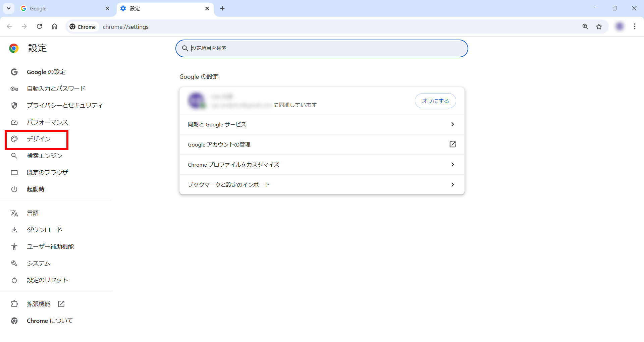Click the key icon for autofill
This screenshot has width=644, height=342.
pyautogui.click(x=14, y=89)
